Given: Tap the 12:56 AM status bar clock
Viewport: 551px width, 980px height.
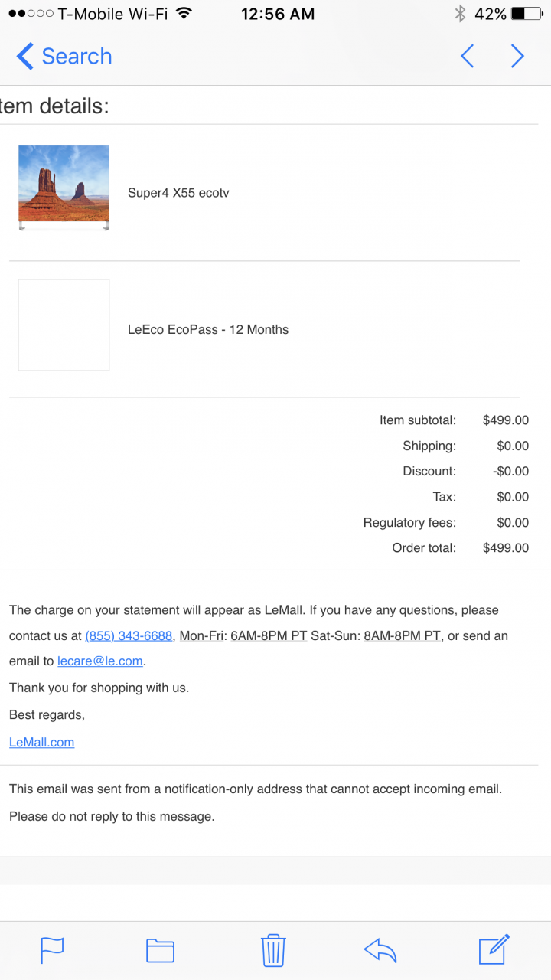Looking at the screenshot, I should (x=277, y=14).
